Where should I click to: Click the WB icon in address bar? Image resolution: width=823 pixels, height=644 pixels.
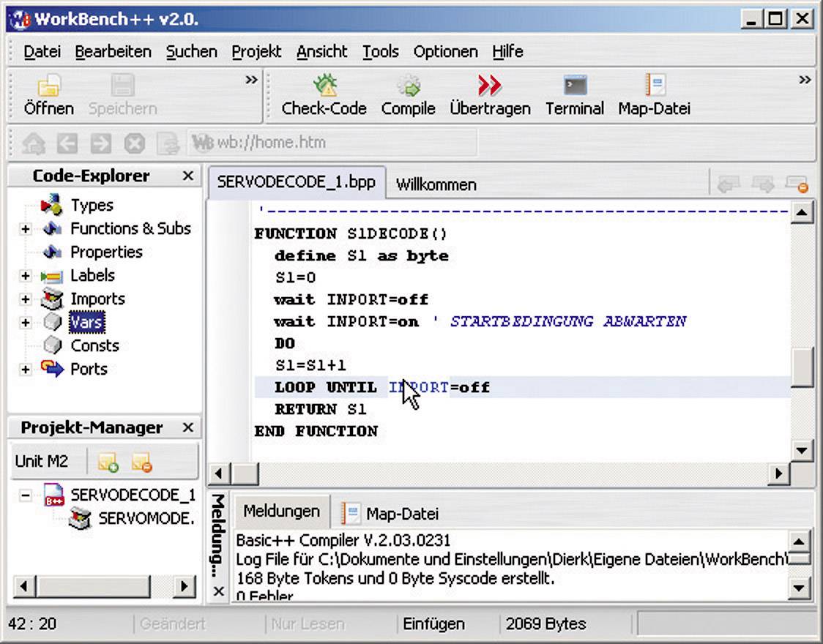pos(202,142)
